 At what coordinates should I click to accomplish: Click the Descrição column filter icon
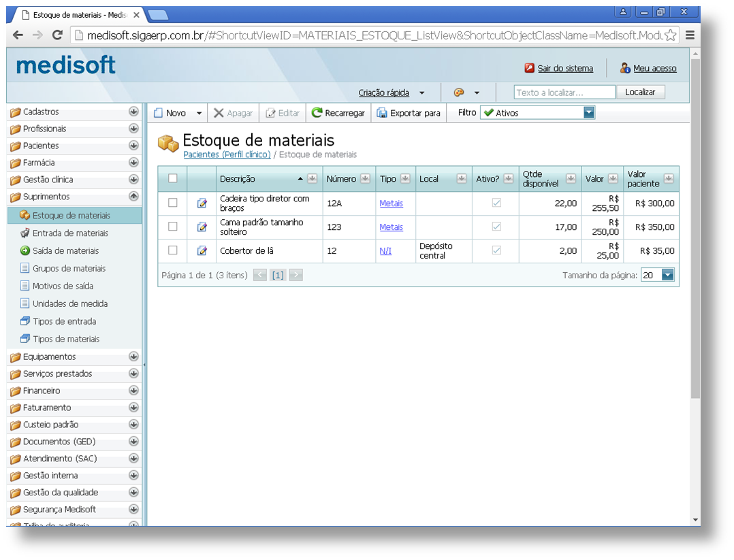coord(313,179)
